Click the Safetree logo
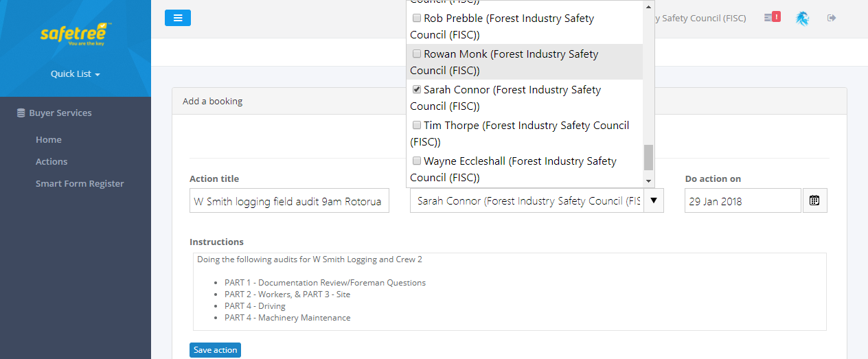 (x=76, y=34)
